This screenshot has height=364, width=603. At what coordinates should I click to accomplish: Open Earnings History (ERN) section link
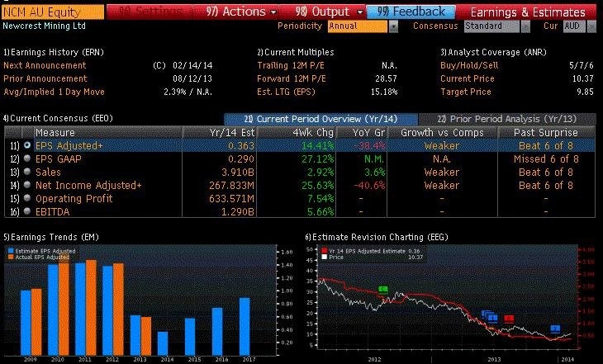[54, 52]
